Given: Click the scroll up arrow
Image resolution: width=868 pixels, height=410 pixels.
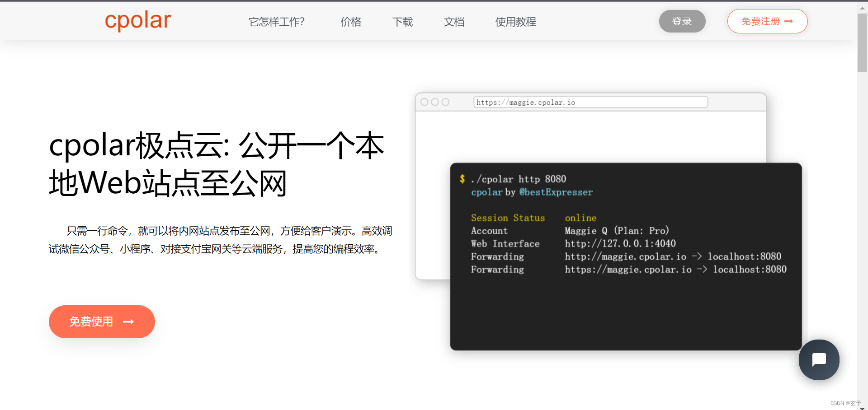Looking at the screenshot, I should click(862, 8).
